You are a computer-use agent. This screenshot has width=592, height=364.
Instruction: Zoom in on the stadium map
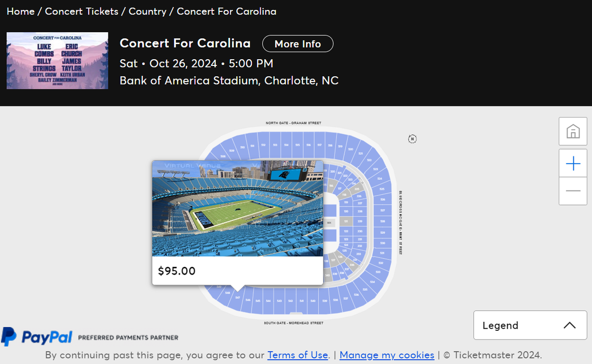573,163
